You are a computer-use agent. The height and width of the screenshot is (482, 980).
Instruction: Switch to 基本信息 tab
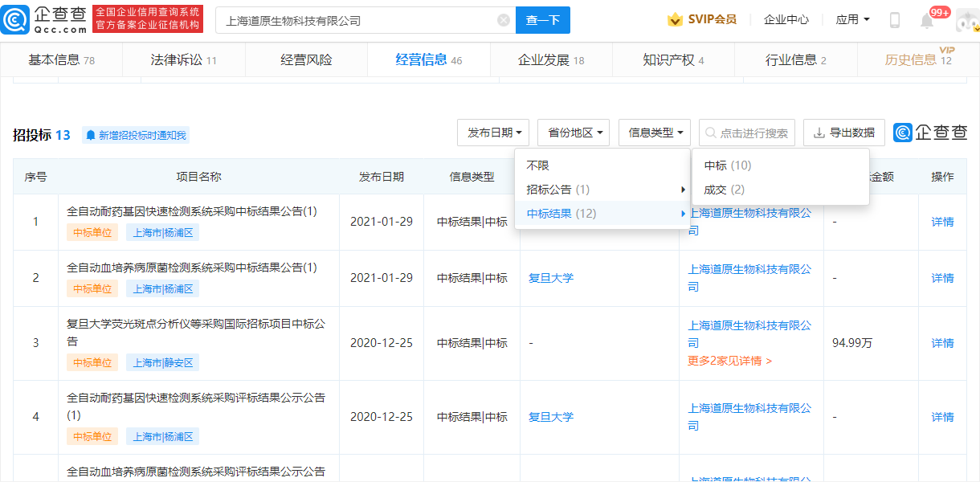[x=61, y=60]
